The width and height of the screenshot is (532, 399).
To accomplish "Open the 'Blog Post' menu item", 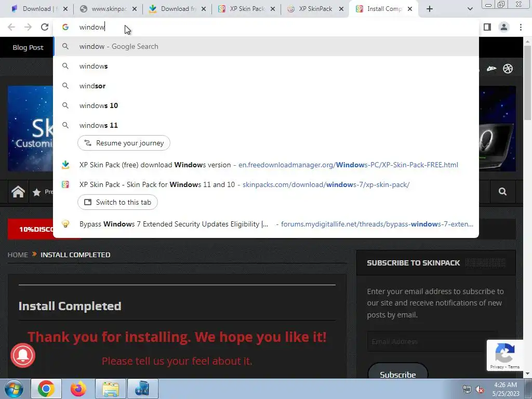I will (28, 47).
